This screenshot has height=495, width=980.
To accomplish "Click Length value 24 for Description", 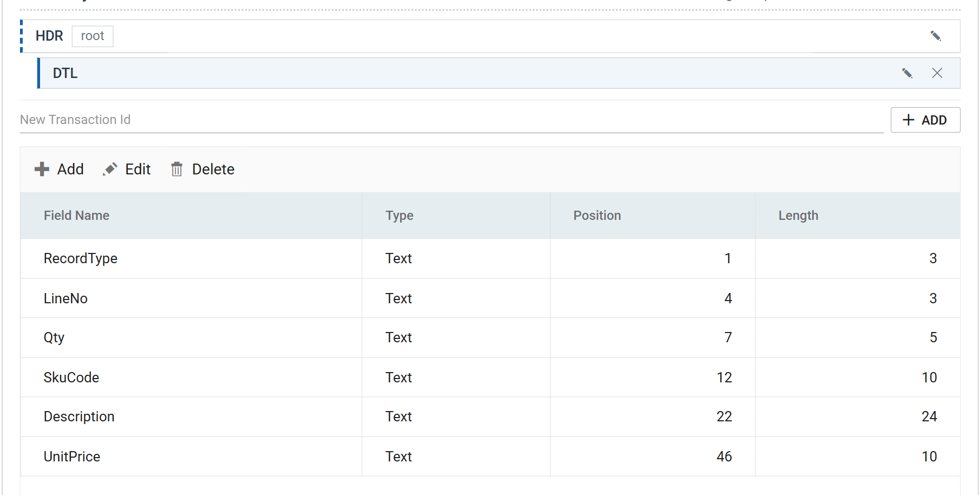I will (x=930, y=416).
